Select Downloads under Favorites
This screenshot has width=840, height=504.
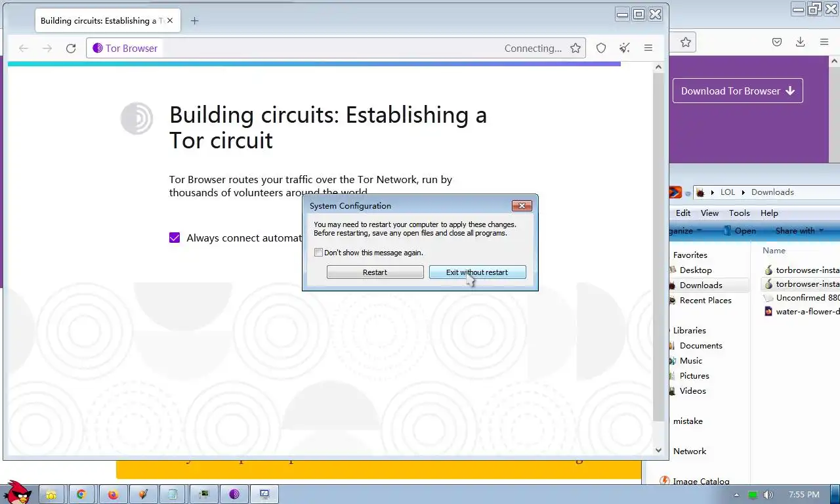(701, 285)
